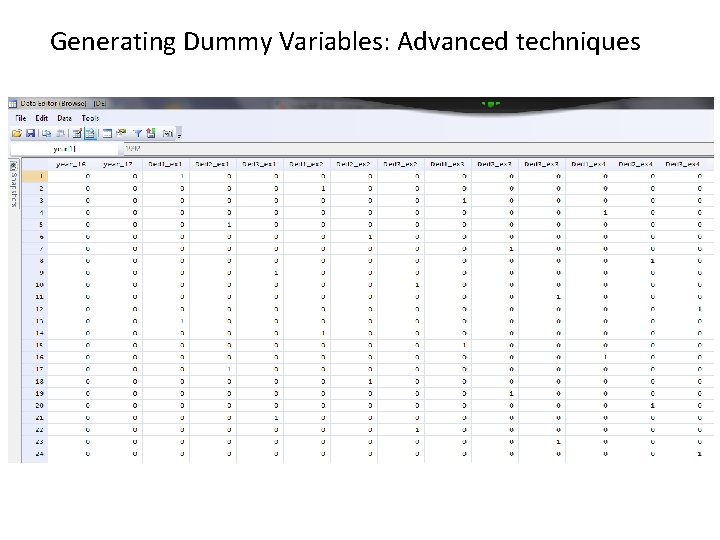This screenshot has height=540, width=720.
Task: Click the highlighted Browse mode icon
Action: point(90,134)
